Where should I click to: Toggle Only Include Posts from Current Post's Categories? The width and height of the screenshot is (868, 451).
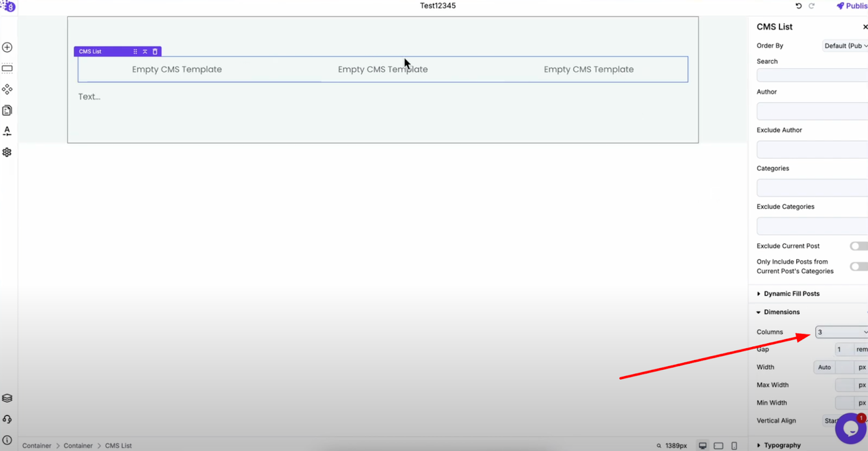859,266
